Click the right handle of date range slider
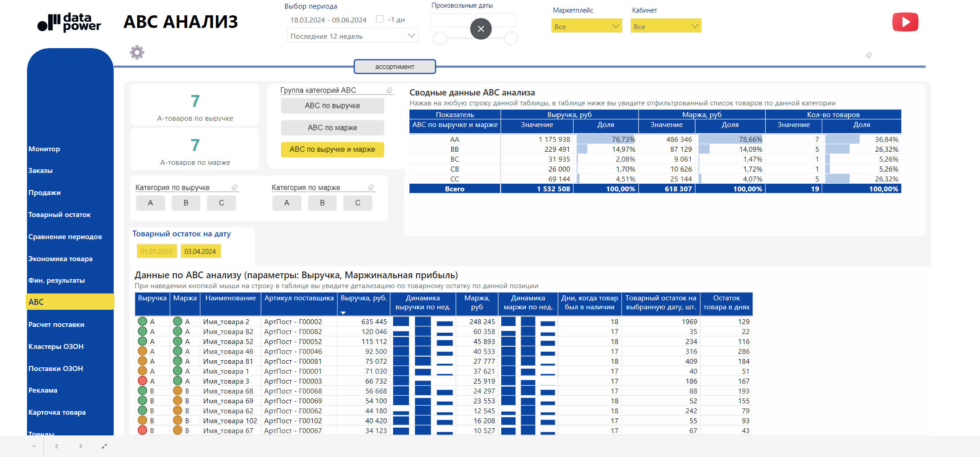This screenshot has width=980, height=457. tap(511, 39)
